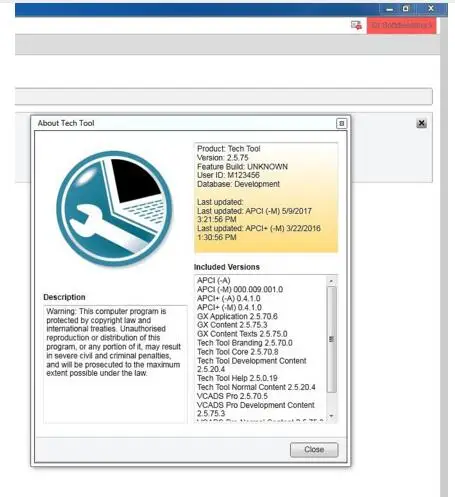Select 'Tech Tool Development Content' row

coord(252,365)
